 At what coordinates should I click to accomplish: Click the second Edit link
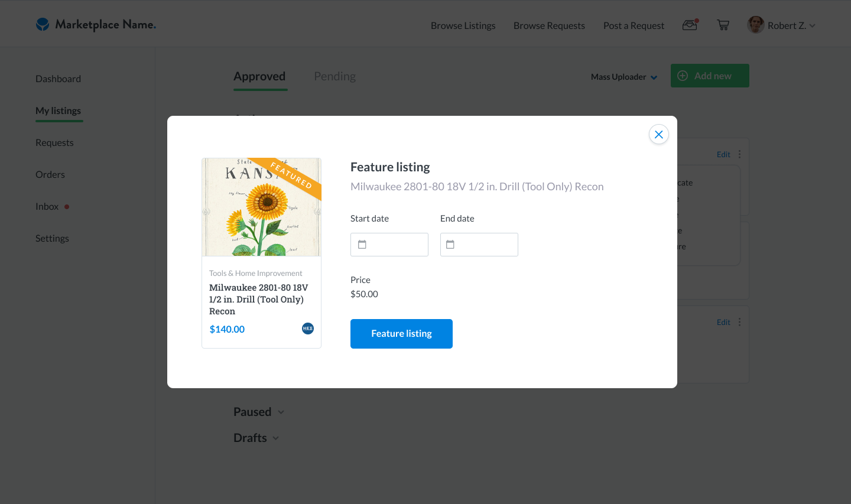pos(723,322)
